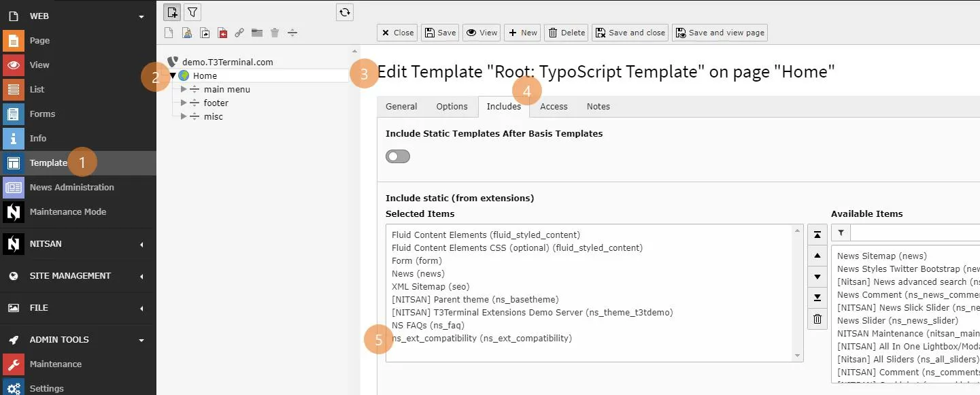Select the backend user section page icon
The width and height of the screenshot is (980, 395).
coord(187,33)
